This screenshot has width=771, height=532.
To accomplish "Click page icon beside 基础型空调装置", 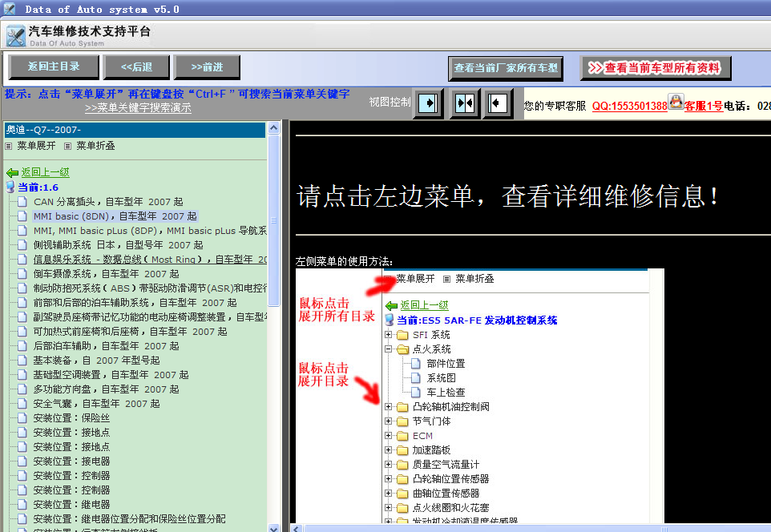I will click(x=22, y=375).
